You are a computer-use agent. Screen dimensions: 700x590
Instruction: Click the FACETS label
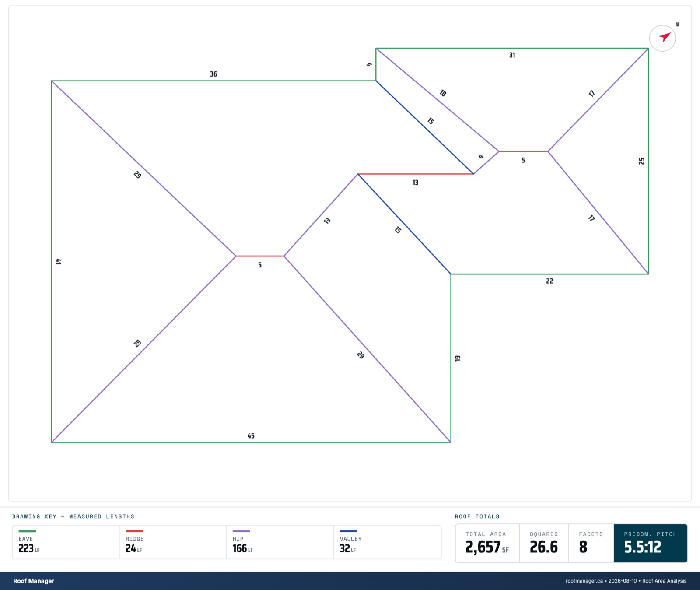[591, 534]
